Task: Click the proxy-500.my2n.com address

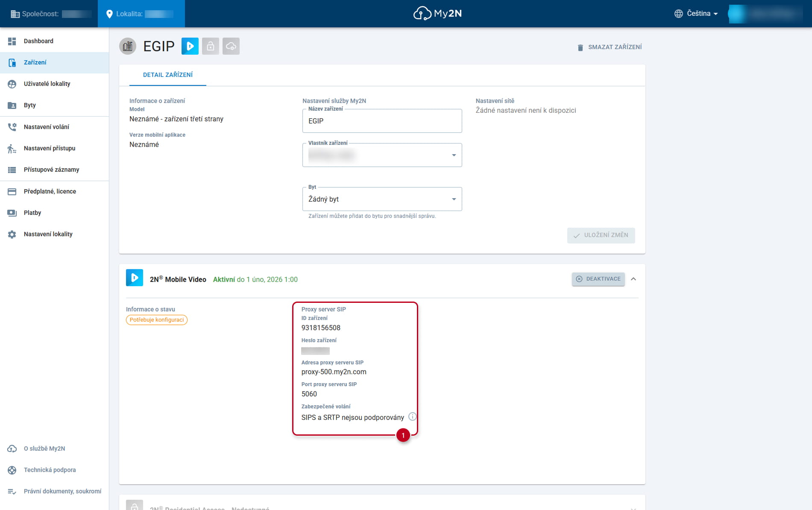Action: tap(334, 372)
